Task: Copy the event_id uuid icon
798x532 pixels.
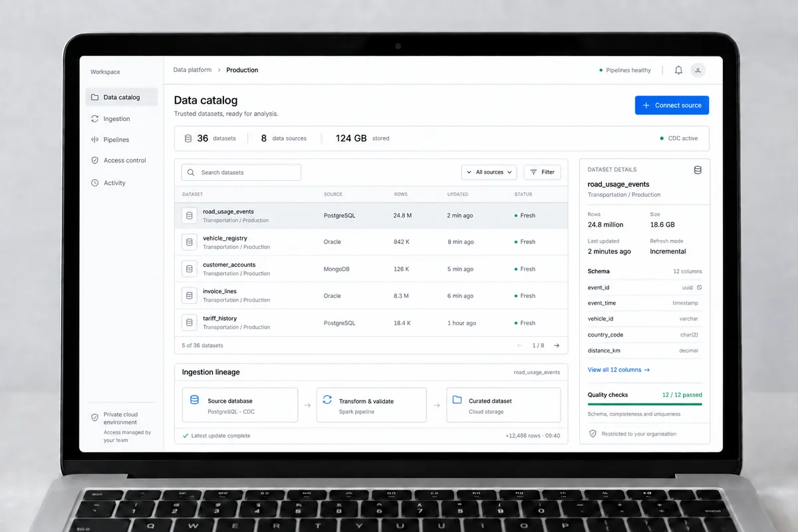Action: 699,288
